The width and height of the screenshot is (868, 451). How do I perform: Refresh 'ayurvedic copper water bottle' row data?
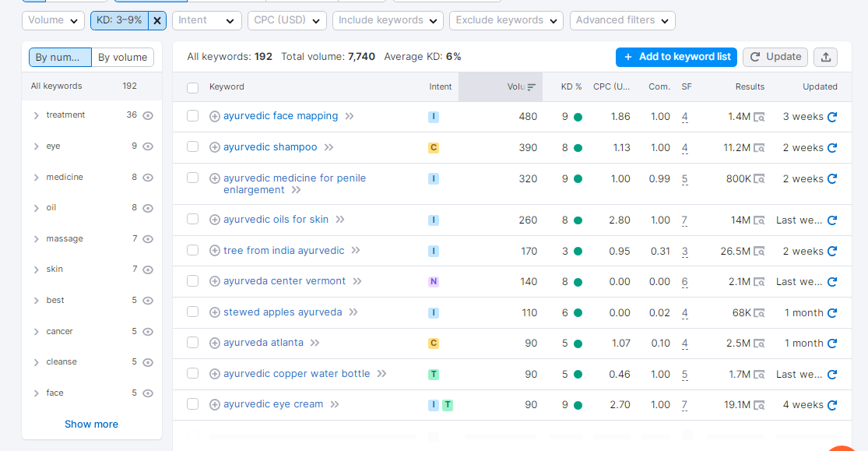pyautogui.click(x=832, y=375)
